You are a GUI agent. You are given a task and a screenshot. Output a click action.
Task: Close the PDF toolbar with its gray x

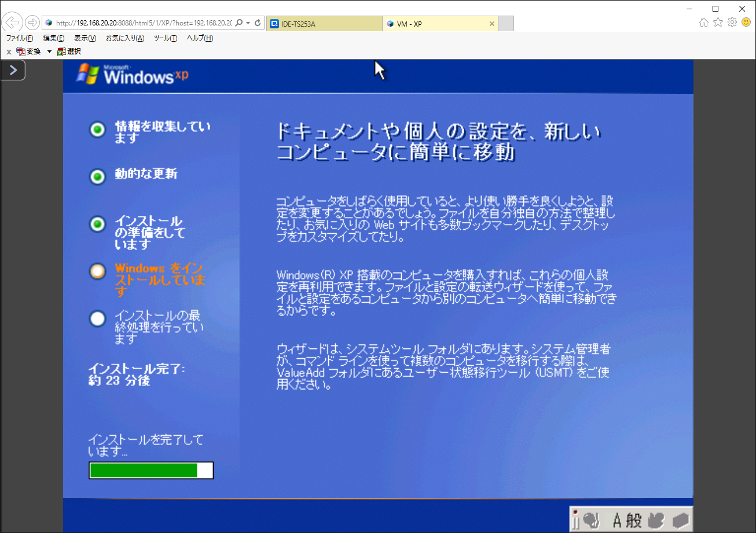pyautogui.click(x=9, y=52)
